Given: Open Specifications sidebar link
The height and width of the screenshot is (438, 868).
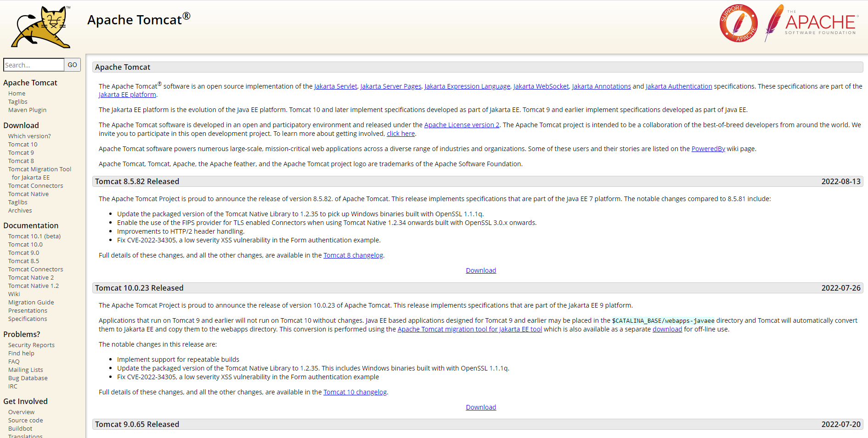Looking at the screenshot, I should coord(28,319).
